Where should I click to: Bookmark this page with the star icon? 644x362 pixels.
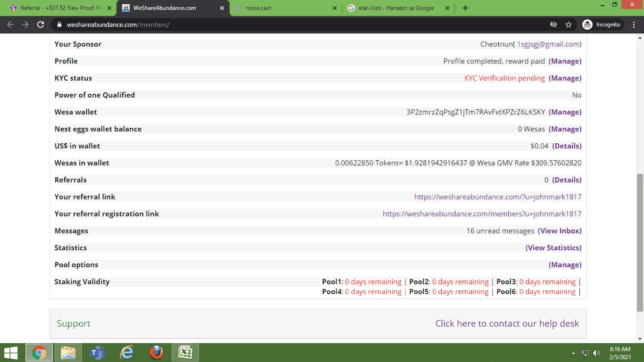569,25
